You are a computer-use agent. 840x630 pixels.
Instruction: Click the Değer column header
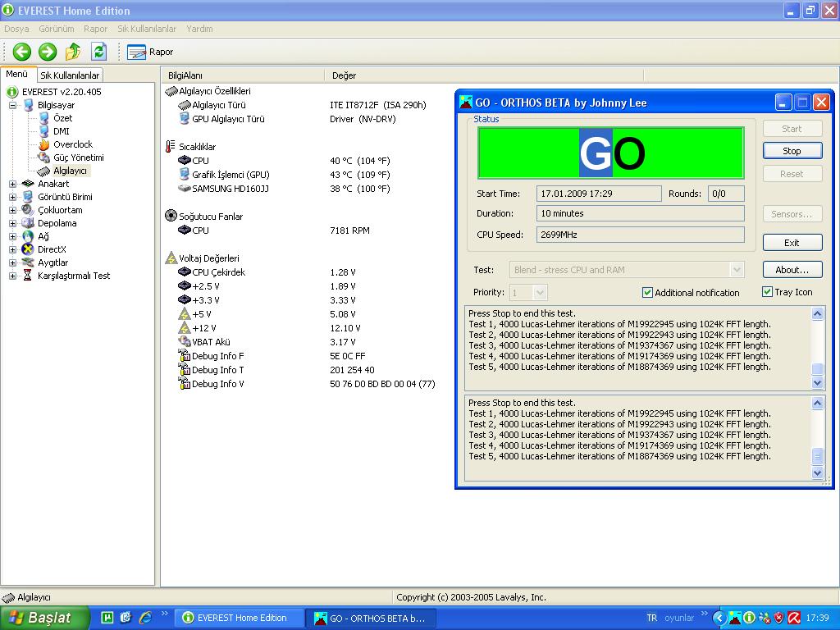484,75
